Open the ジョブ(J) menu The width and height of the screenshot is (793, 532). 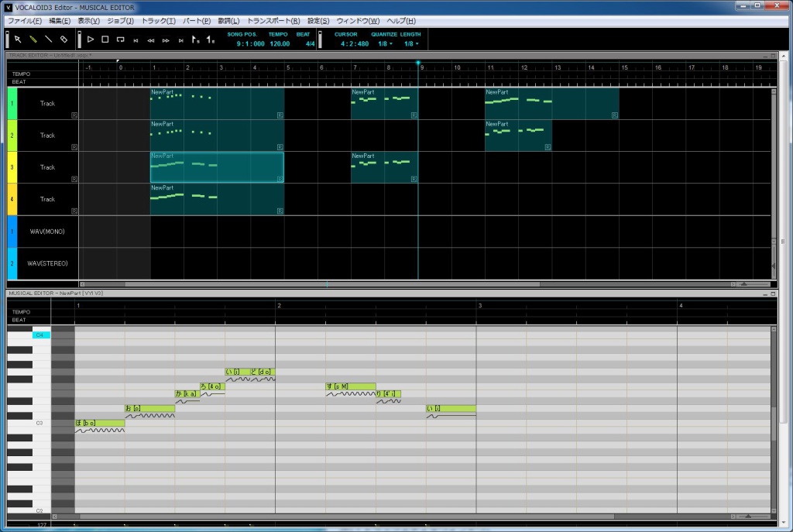[x=120, y=21]
